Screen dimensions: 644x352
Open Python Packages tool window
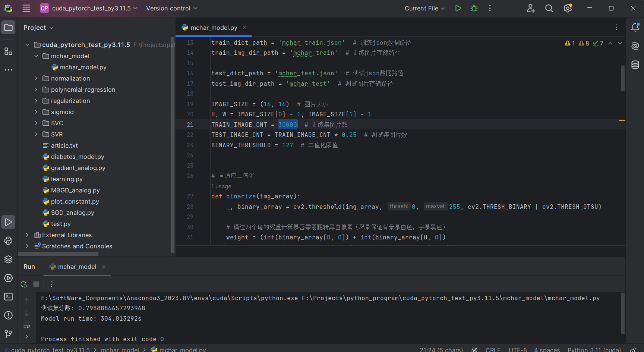[8, 260]
